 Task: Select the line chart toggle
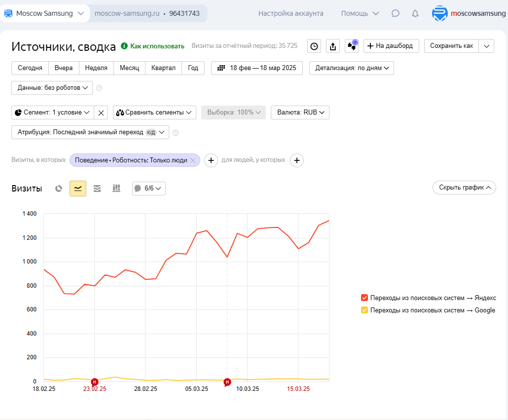(x=78, y=189)
